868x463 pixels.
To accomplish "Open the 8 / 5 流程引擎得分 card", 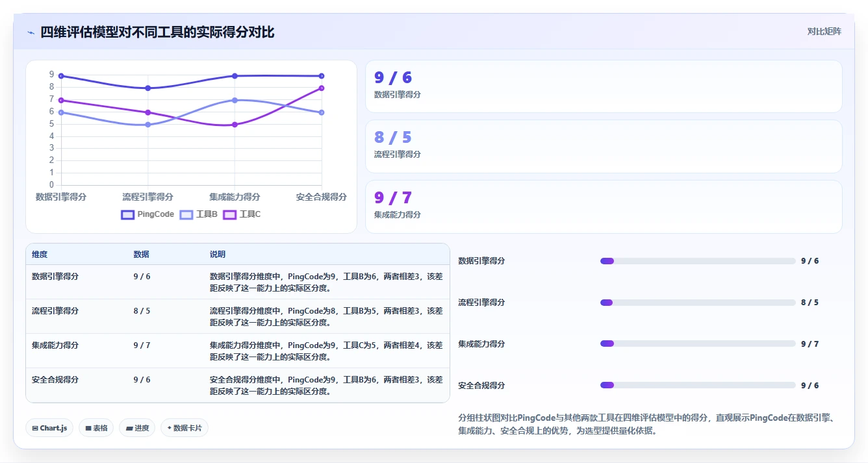I will pyautogui.click(x=604, y=146).
